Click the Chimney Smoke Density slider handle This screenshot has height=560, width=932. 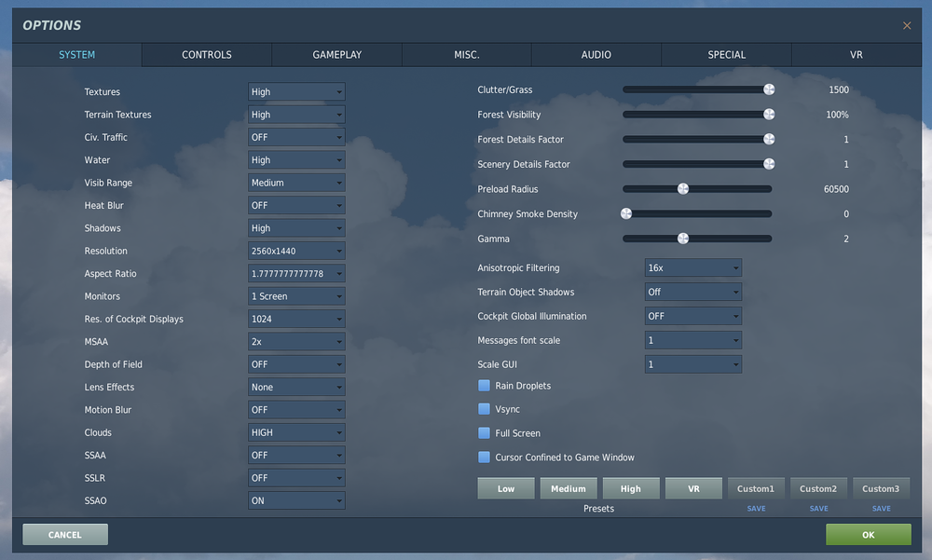click(626, 213)
